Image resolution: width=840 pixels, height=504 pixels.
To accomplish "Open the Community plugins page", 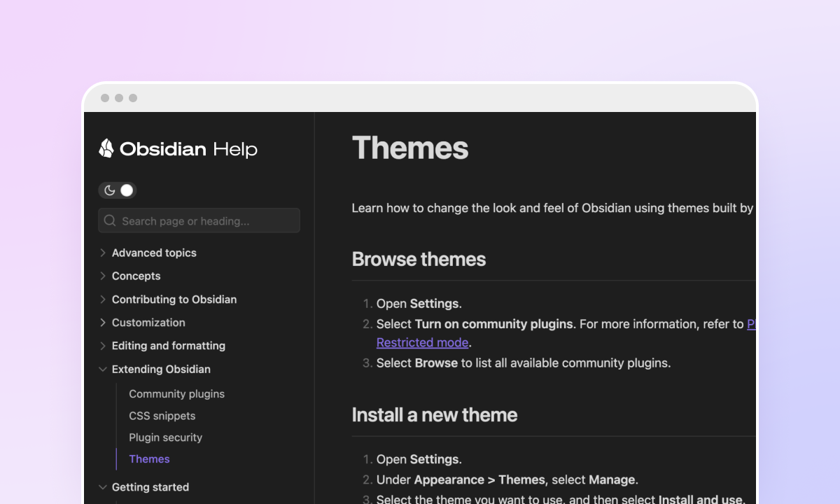I will click(x=176, y=394).
